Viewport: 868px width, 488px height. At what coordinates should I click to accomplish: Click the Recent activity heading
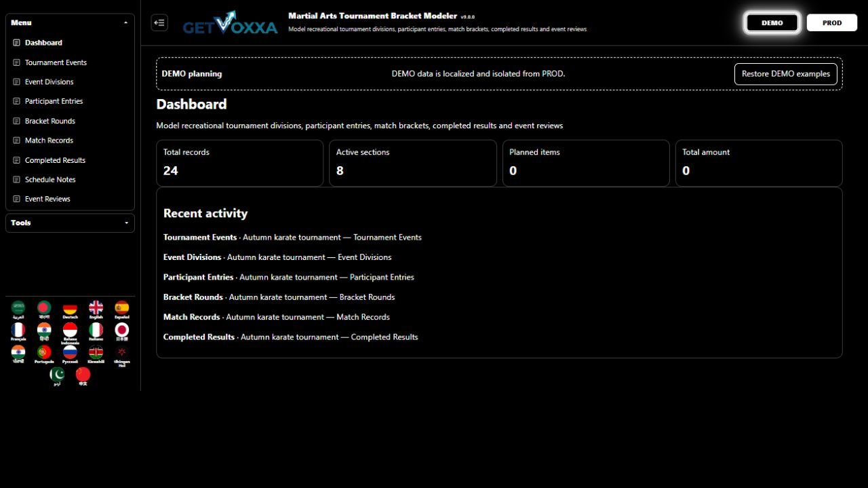(205, 213)
